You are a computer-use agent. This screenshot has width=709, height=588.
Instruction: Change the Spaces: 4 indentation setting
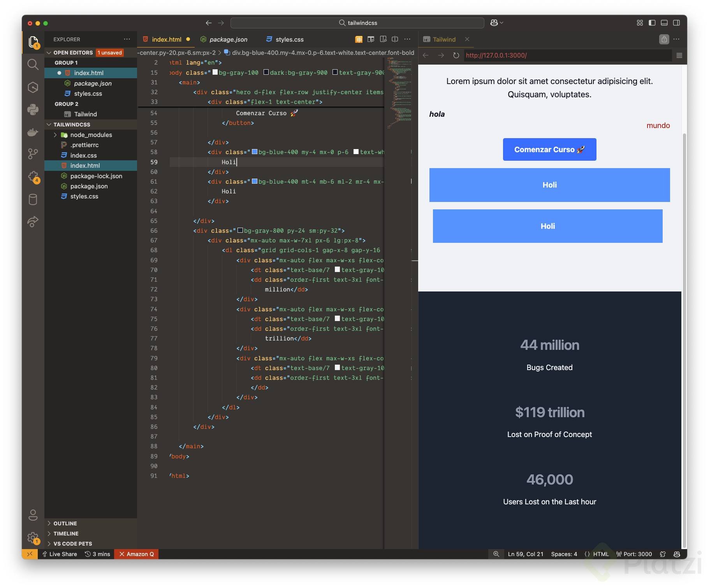(564, 554)
